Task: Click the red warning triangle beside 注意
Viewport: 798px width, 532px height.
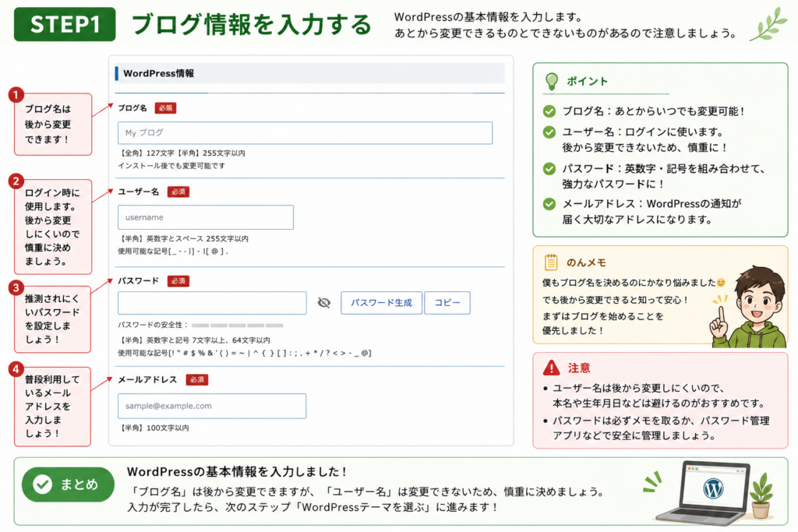Action: click(551, 367)
